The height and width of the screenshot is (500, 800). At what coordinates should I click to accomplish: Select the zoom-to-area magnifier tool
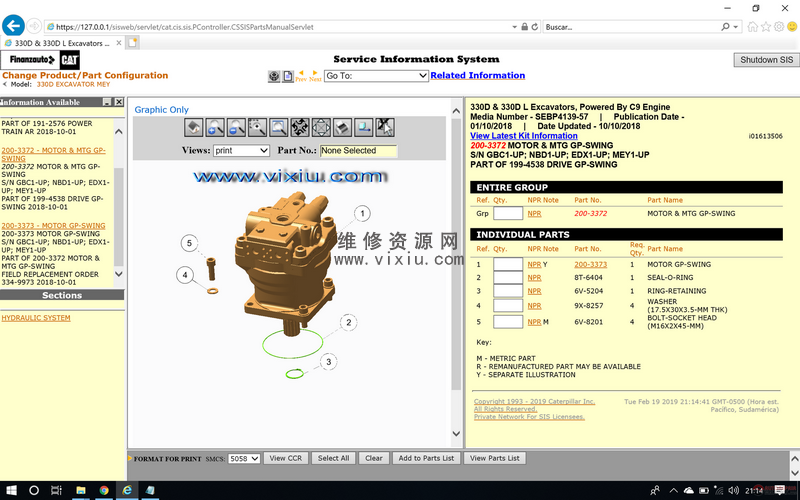point(258,127)
